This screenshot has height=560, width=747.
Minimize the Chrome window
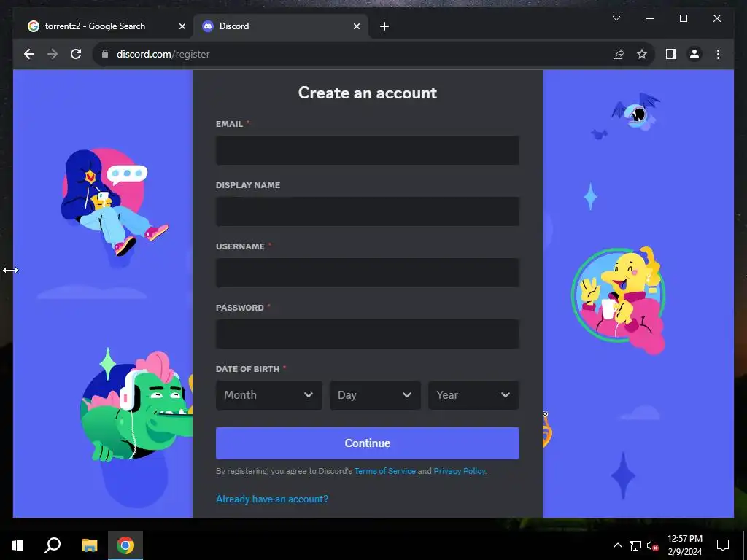[650, 18]
